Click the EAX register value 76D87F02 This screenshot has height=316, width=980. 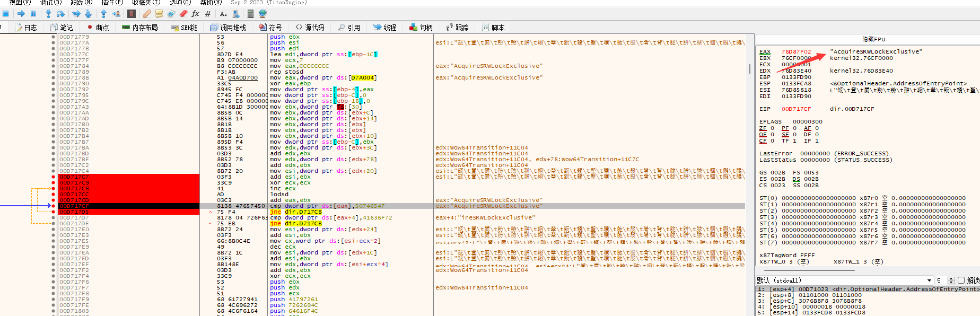pos(796,52)
